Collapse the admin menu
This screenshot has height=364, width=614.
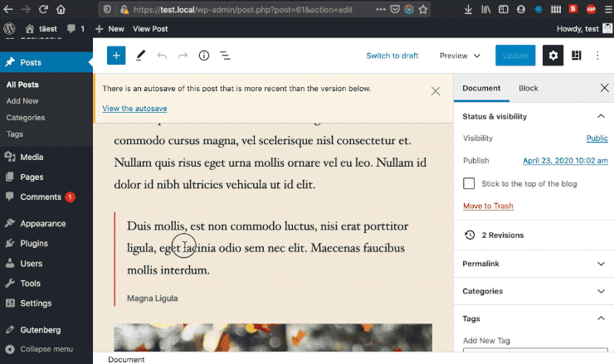coord(39,349)
